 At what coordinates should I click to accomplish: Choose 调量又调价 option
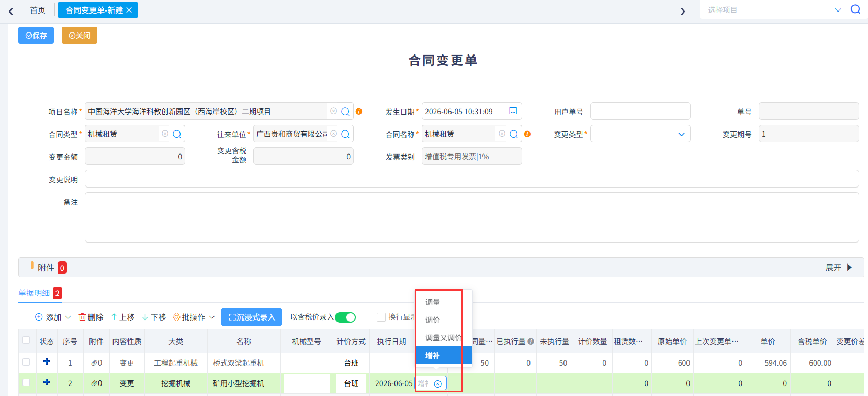pyautogui.click(x=444, y=338)
